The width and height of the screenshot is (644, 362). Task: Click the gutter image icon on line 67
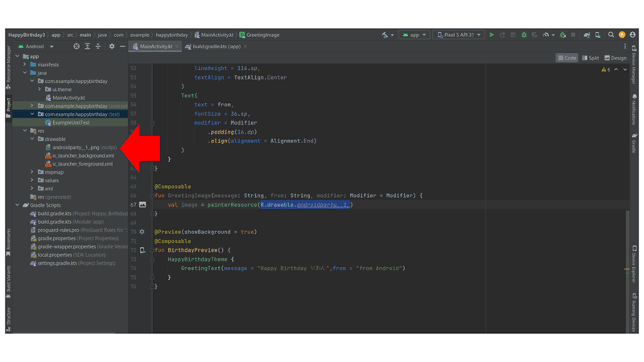[142, 204]
